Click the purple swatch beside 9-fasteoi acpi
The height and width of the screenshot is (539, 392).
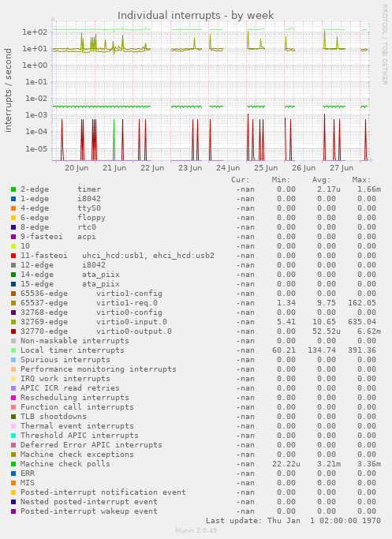tap(13, 237)
